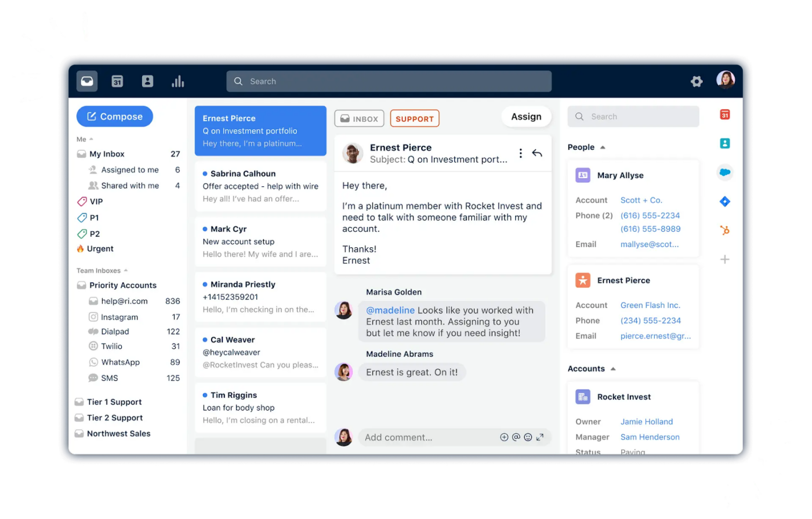Image resolution: width=812 pixels, height=519 pixels.
Task: Click the reply arrow on Ernest's message
Action: (x=537, y=153)
